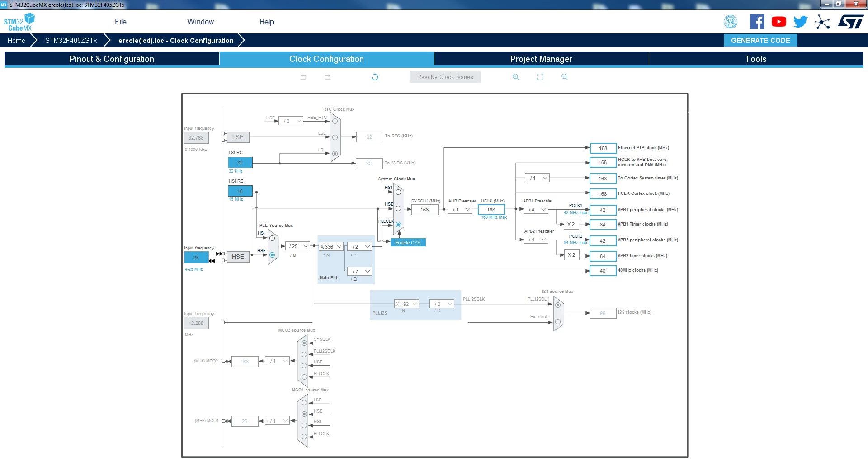The height and width of the screenshot is (470, 868).
Task: Open the PLL /P divider dropdown
Action: pyautogui.click(x=359, y=247)
